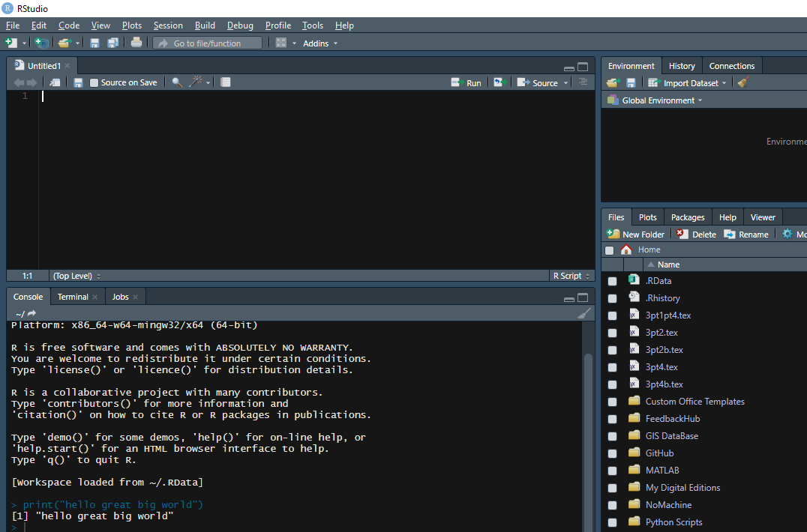Screen dimensions: 807x532
Task: Rename the selected file
Action: (x=745, y=235)
